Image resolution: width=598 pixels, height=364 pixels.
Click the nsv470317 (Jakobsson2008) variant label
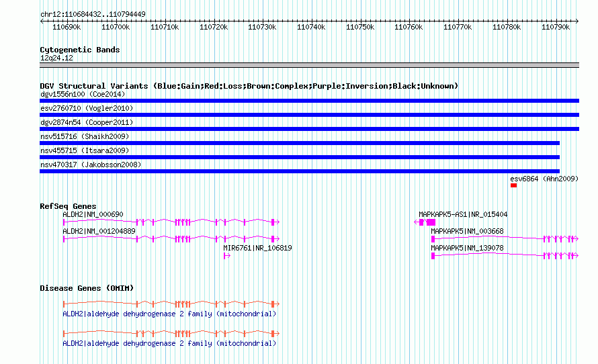[91, 165]
